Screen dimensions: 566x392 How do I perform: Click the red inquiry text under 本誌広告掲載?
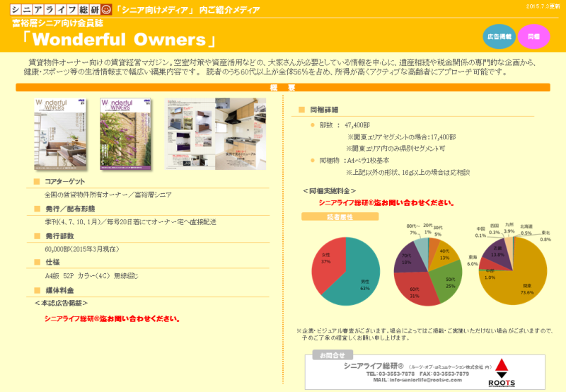(x=112, y=318)
